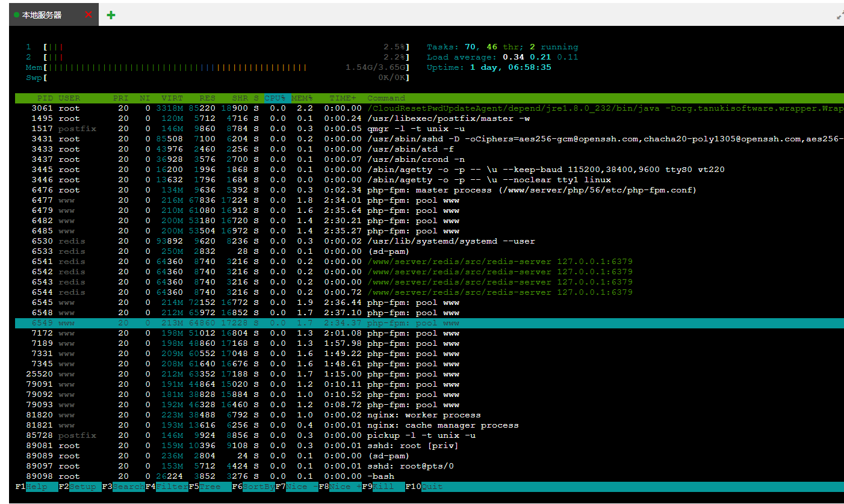Click the Mem usage meter bar
The height and width of the screenshot is (504, 844).
(217, 67)
